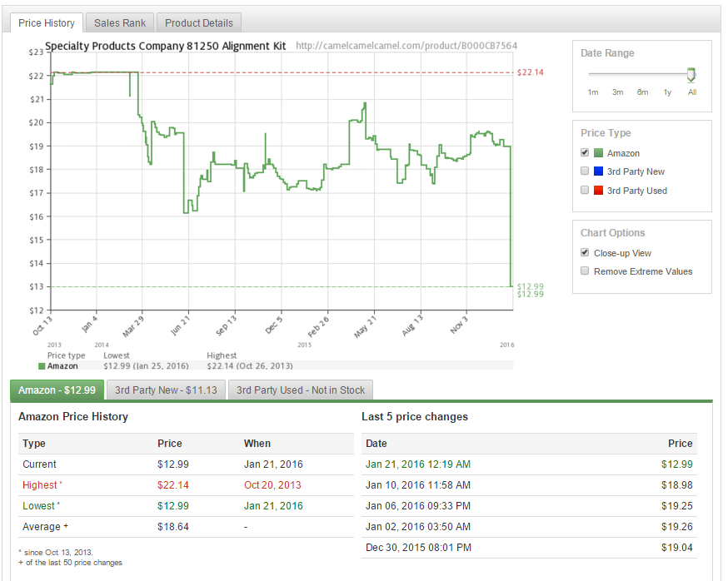
Task: Click the blue 3rd Party New swatch
Action: 598,171
